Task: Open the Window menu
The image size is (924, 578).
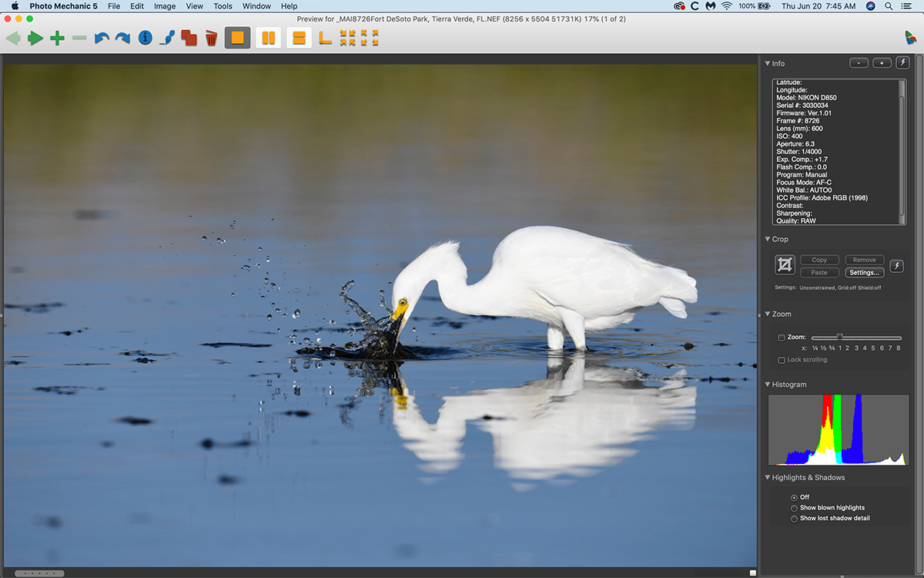Action: [256, 6]
